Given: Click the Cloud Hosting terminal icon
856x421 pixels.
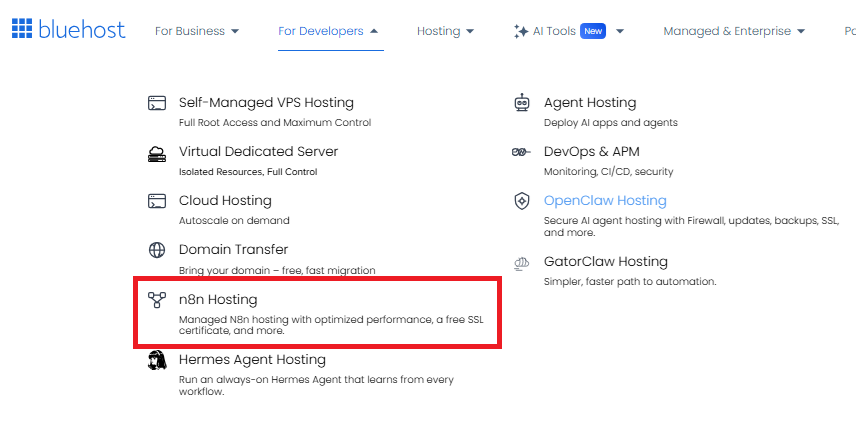Looking at the screenshot, I should [157, 201].
